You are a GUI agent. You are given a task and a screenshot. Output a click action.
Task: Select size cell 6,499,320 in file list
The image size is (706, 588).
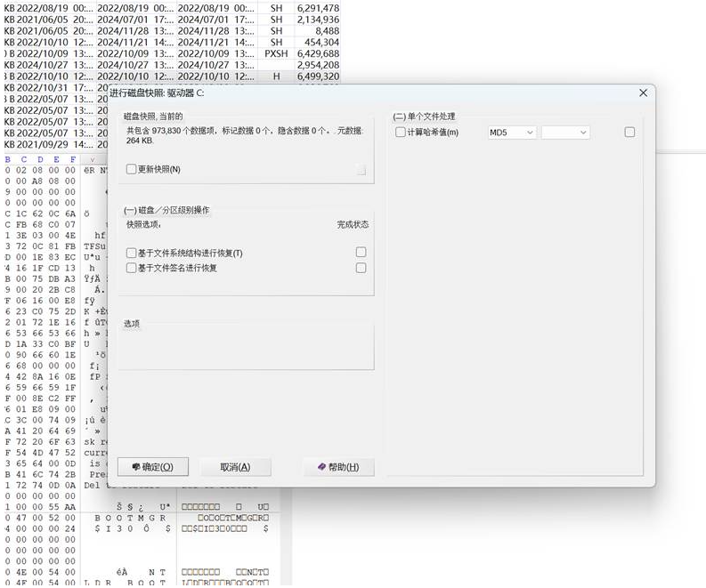coord(318,77)
